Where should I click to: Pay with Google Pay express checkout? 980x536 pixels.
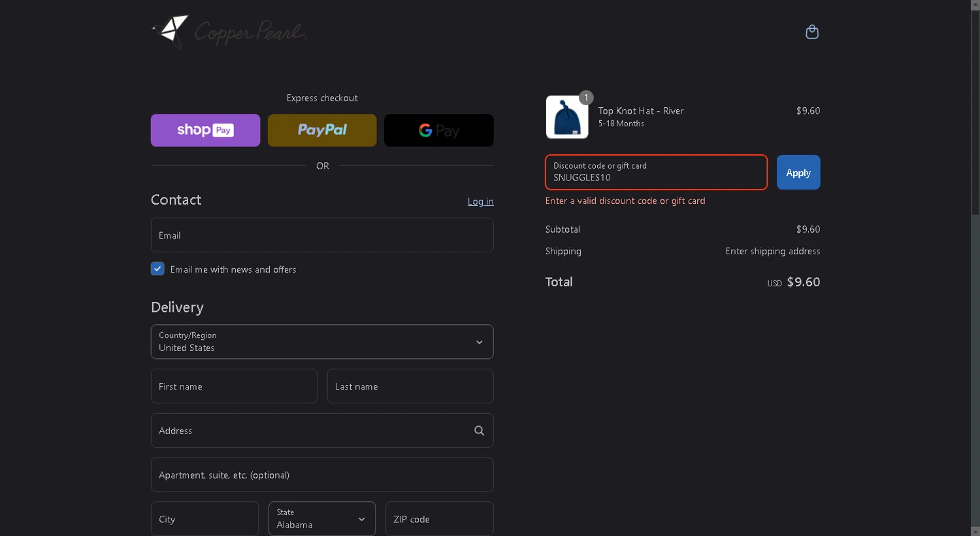(x=439, y=130)
